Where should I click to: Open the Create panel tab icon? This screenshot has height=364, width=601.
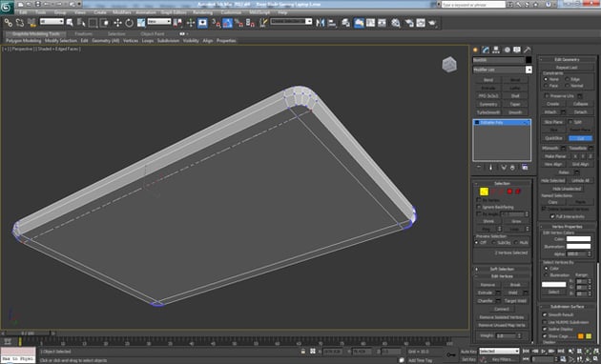pyautogui.click(x=475, y=50)
